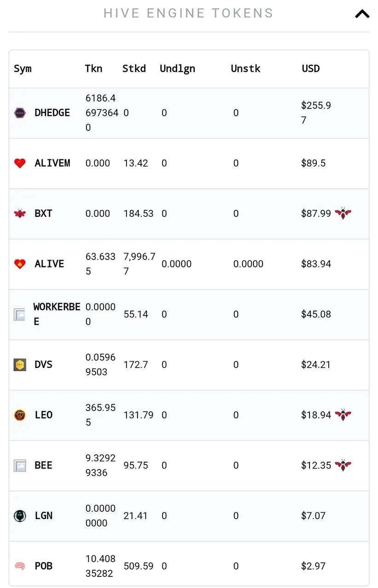Sort by the USD column header

click(311, 69)
